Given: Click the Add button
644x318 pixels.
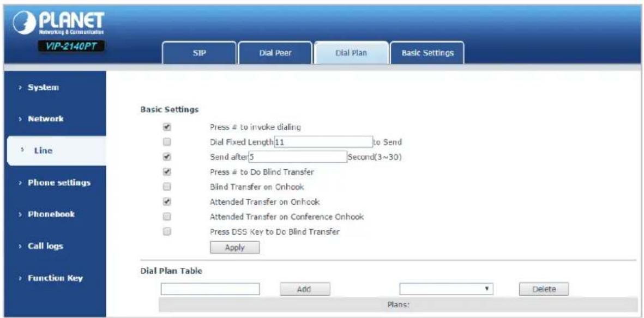Looking at the screenshot, I should [305, 289].
